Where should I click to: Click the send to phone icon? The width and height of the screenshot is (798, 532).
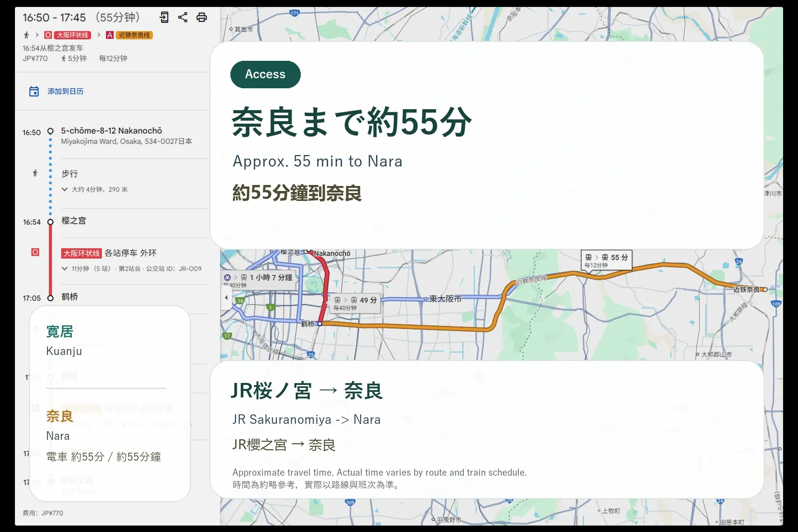[164, 17]
